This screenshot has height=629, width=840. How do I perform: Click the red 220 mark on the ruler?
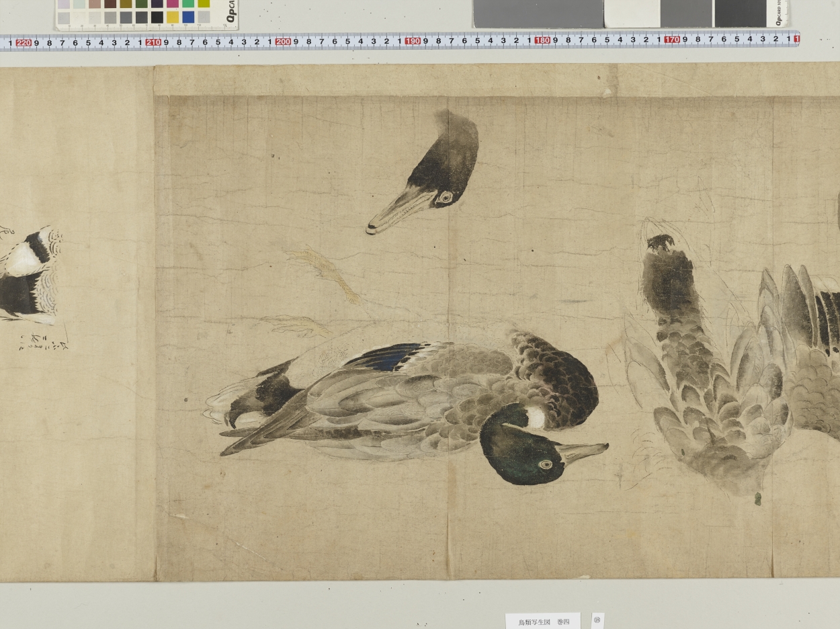click(24, 42)
